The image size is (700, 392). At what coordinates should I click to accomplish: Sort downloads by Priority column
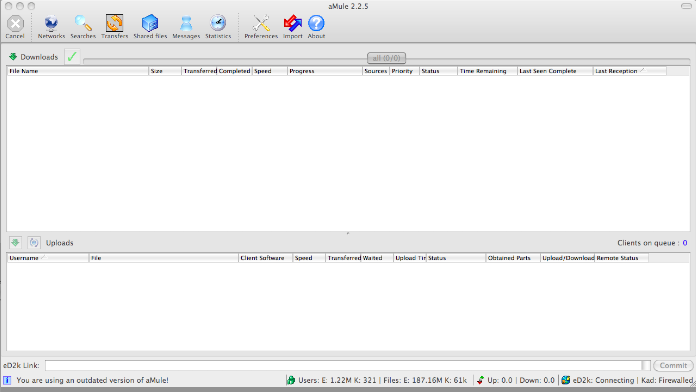point(404,71)
